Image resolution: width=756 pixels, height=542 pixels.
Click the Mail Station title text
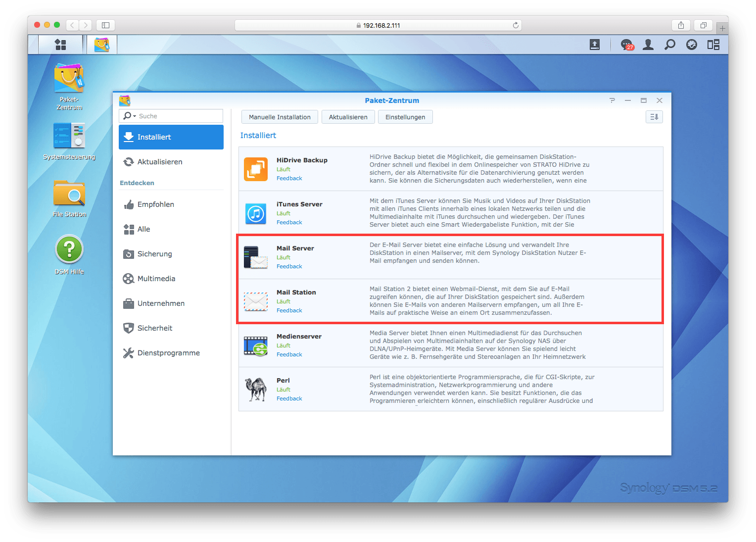[296, 292]
